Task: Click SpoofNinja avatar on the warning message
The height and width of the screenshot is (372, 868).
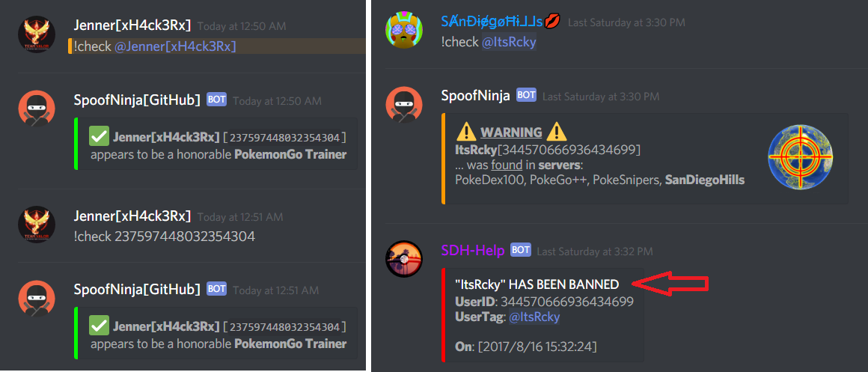Action: pyautogui.click(x=404, y=104)
